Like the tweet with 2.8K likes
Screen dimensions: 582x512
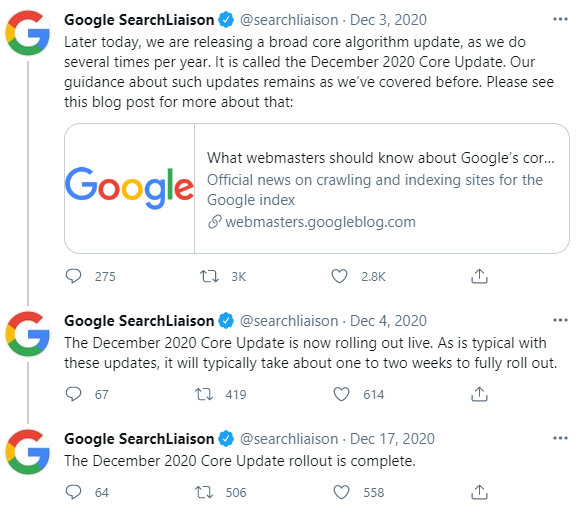339,276
